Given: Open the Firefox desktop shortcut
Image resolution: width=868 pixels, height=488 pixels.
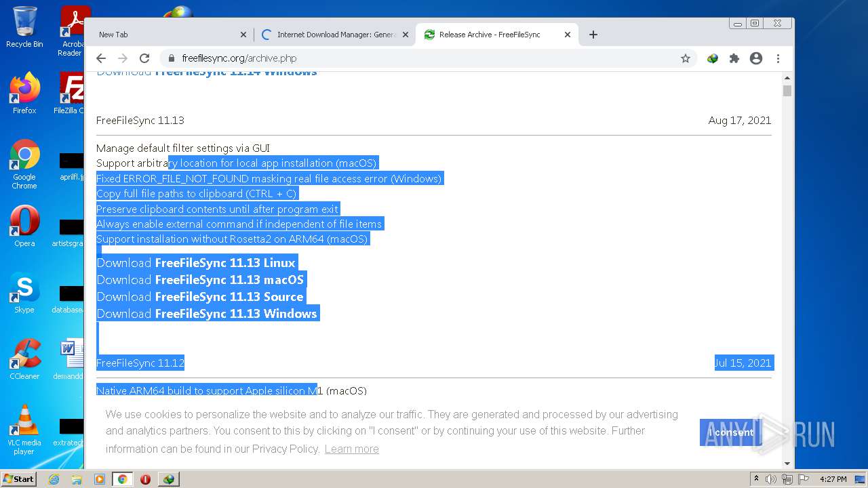Looking at the screenshot, I should pyautogui.click(x=24, y=93).
